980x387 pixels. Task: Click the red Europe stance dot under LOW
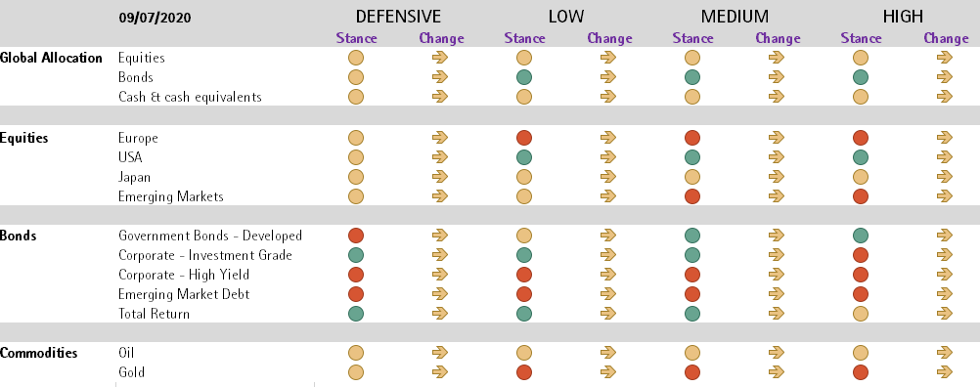(x=524, y=138)
